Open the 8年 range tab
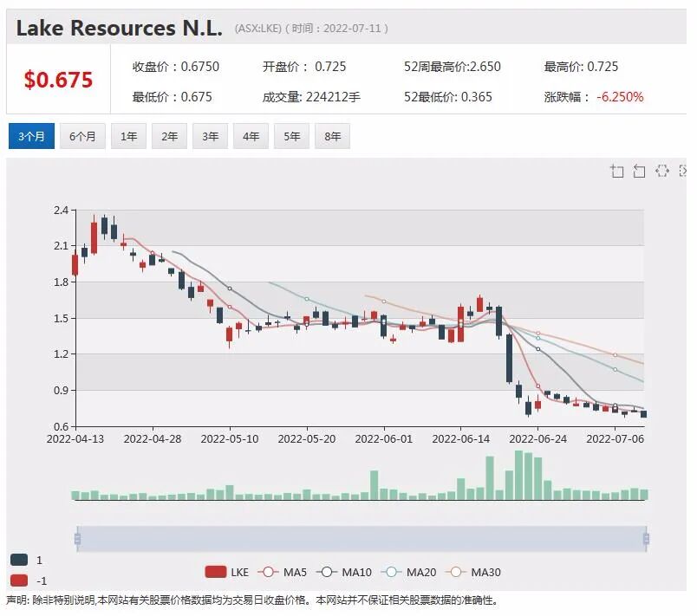This screenshot has width=697, height=616. coord(333,136)
